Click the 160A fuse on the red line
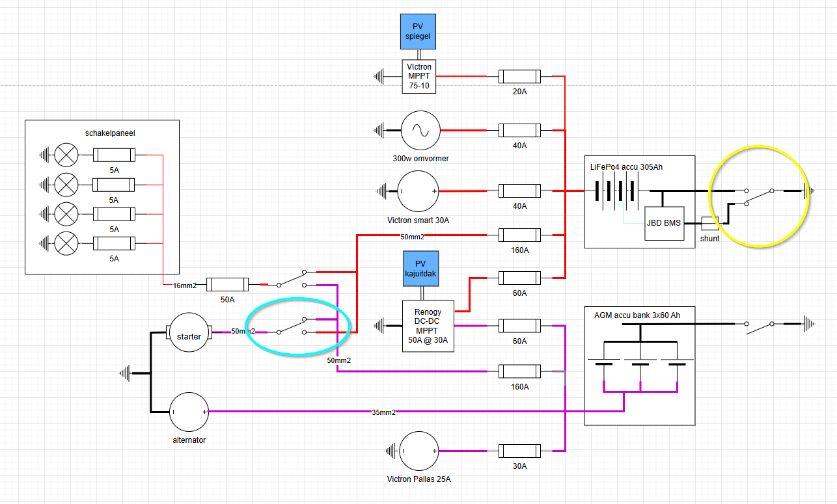The width and height of the screenshot is (837, 504). pos(519,234)
